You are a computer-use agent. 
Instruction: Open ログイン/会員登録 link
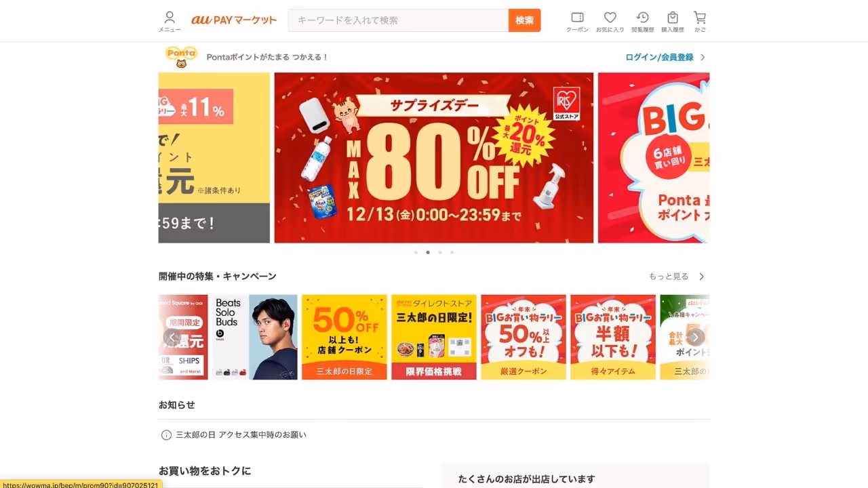(659, 58)
